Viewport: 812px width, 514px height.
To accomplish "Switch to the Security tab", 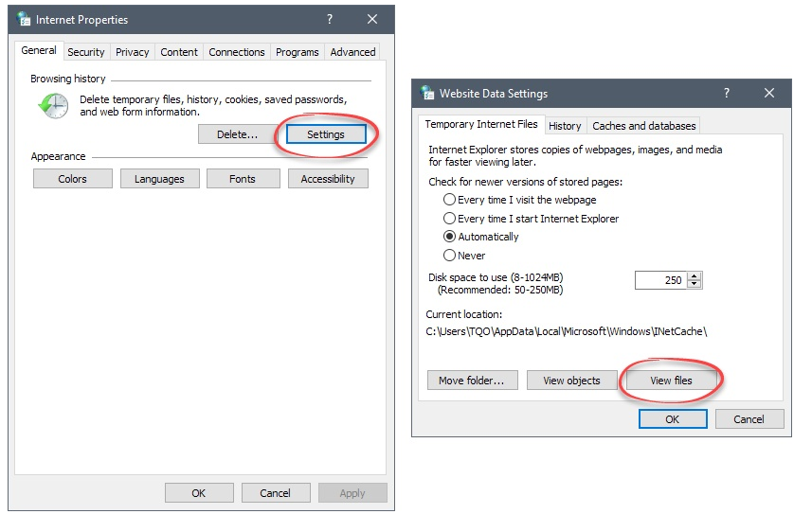I will (86, 52).
